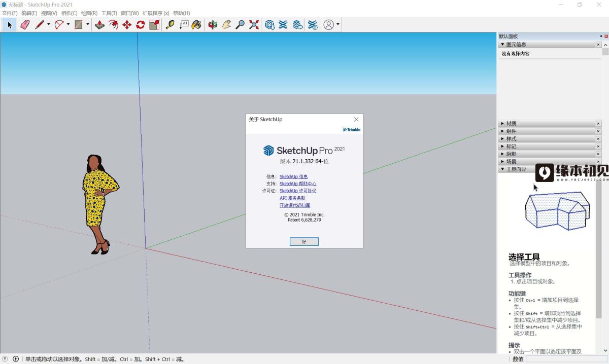Screen dimensions: 609x364
Task: Open the SketchUp 帮助中心 link
Action: [x=298, y=184]
